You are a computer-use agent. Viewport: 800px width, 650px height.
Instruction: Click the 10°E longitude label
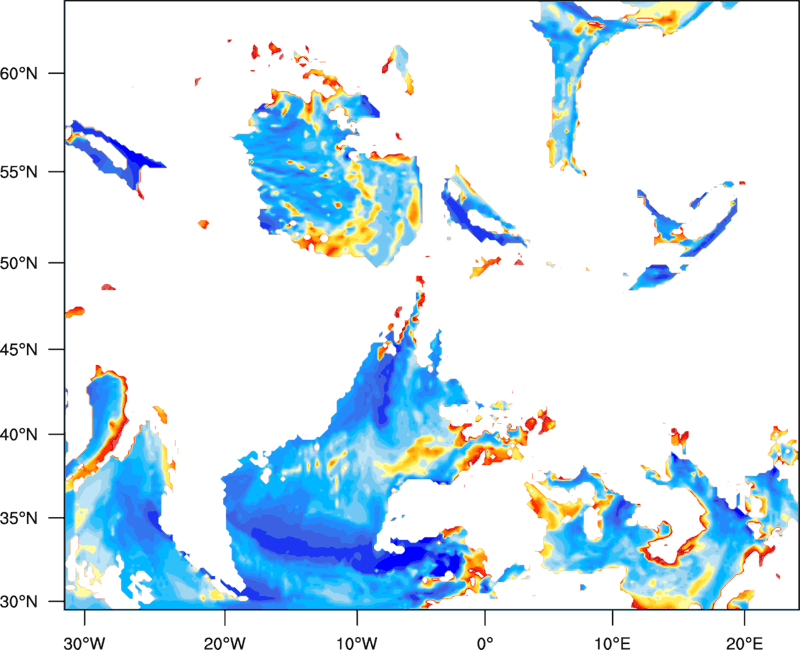[x=612, y=643]
